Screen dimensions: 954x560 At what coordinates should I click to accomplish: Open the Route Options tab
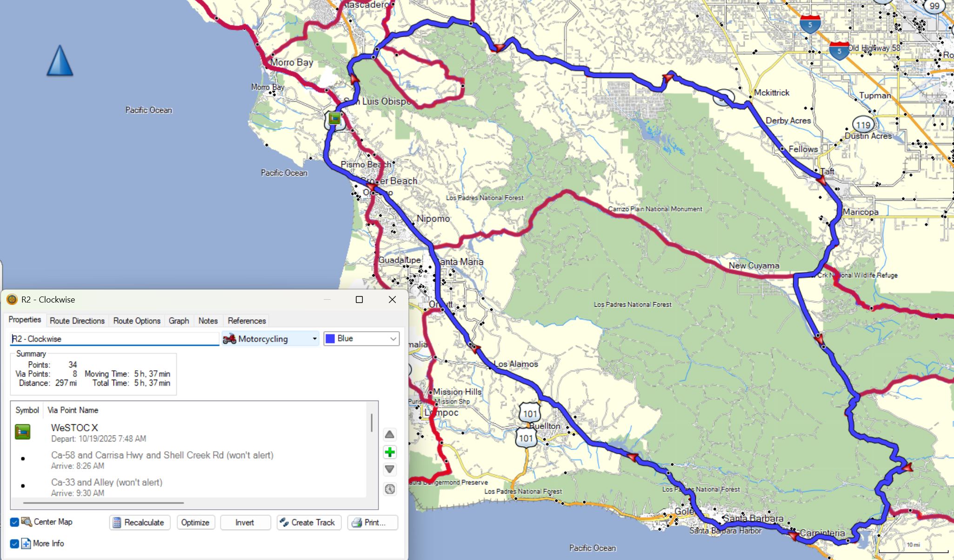pos(137,321)
